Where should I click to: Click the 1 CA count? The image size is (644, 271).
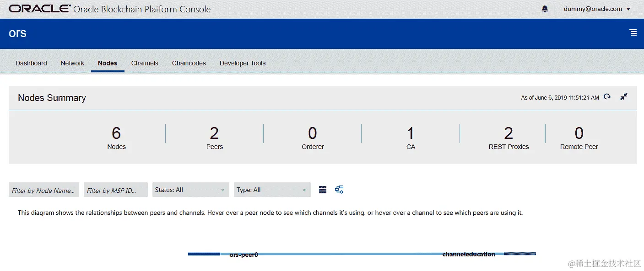point(411,138)
